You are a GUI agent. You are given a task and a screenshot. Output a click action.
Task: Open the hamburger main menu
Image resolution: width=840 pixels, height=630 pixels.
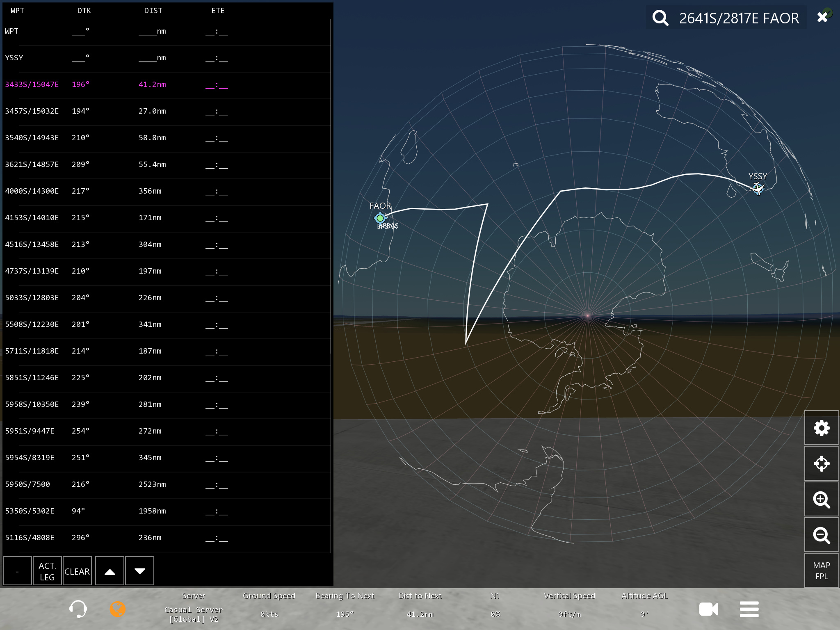click(749, 609)
